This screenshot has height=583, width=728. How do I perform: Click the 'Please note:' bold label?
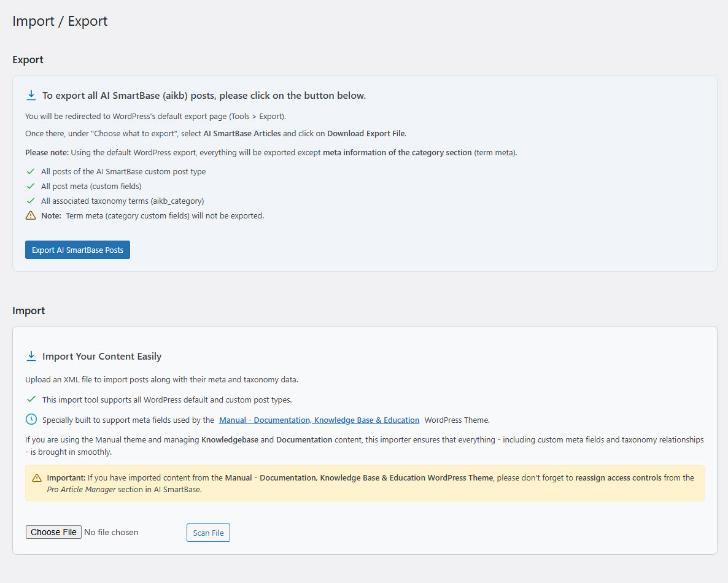(47, 153)
